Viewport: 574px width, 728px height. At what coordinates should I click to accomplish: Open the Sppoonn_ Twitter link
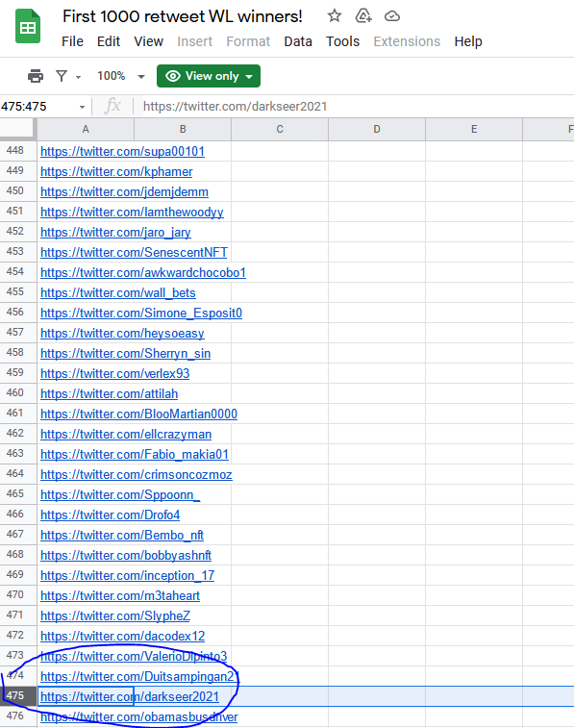pyautogui.click(x=120, y=495)
